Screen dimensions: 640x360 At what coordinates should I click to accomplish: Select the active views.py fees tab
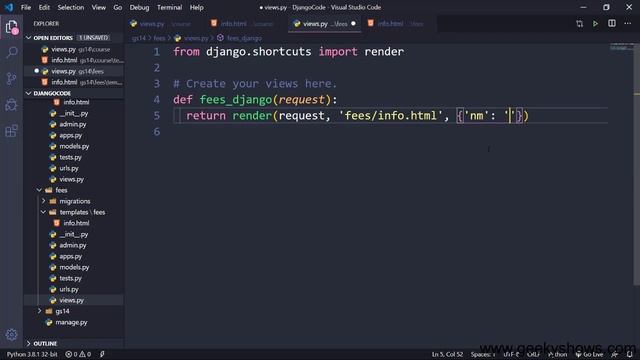click(324, 24)
